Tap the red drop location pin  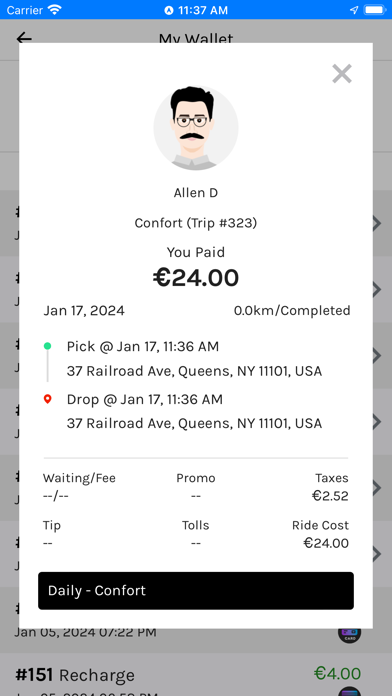[x=48, y=399]
